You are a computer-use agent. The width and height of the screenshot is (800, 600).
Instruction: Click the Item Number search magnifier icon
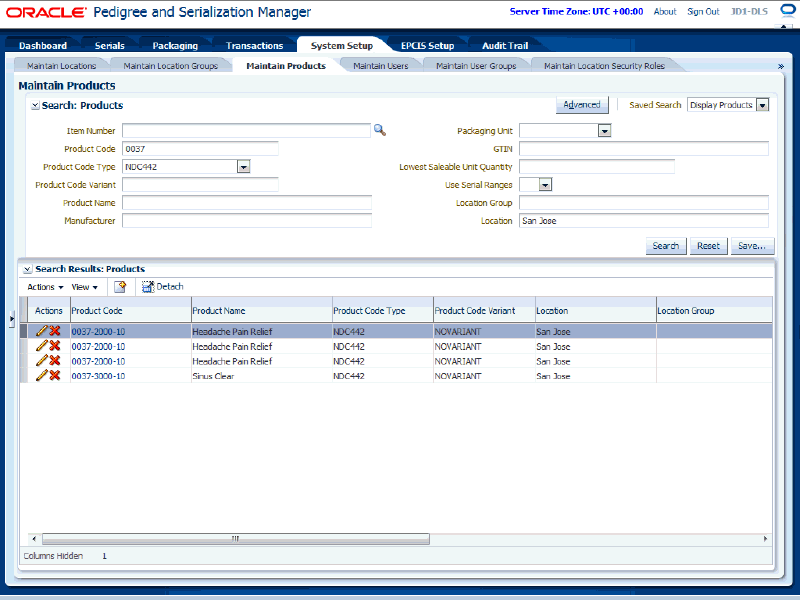click(x=380, y=131)
